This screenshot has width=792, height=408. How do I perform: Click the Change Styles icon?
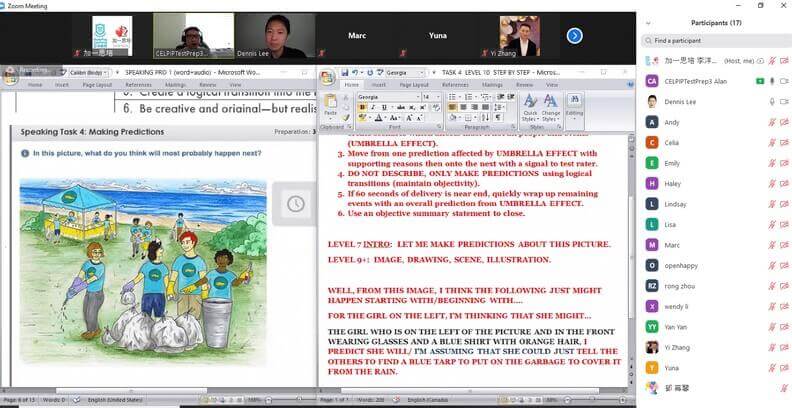[550, 105]
